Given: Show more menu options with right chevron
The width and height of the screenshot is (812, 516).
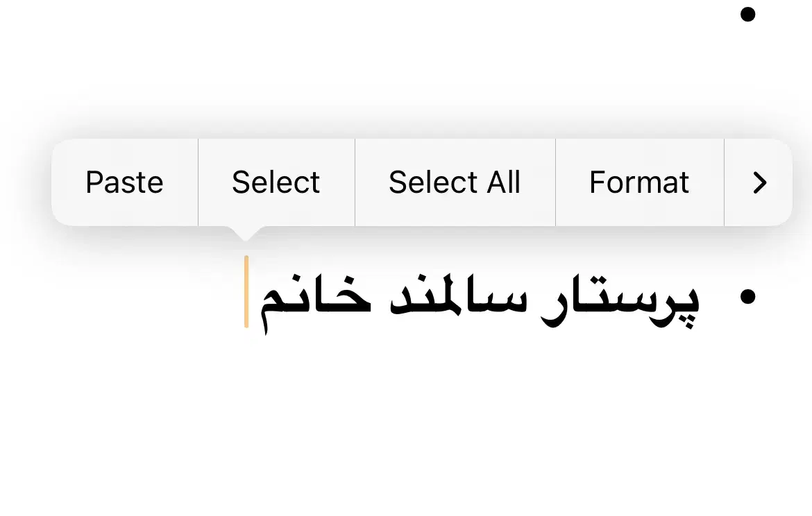Looking at the screenshot, I should [x=760, y=182].
